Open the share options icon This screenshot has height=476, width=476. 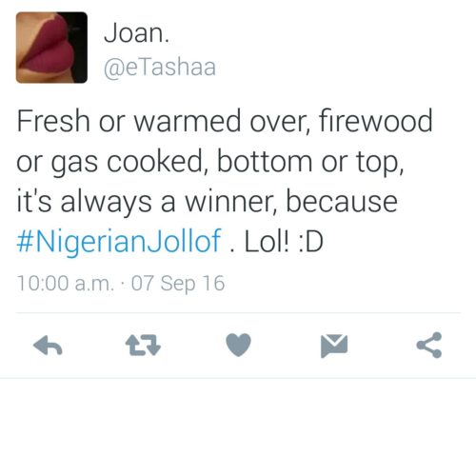pyautogui.click(x=429, y=346)
